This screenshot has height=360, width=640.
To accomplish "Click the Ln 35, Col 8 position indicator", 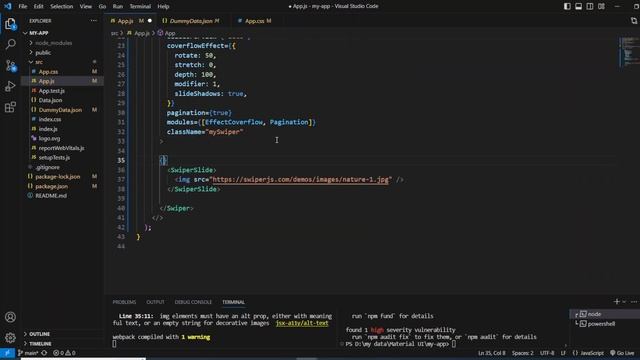I will coord(491,353).
